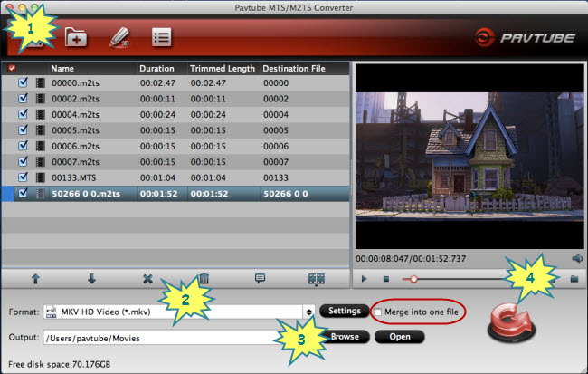The image size is (588, 374).
Task: Click the Destination File column header
Action: (294, 68)
